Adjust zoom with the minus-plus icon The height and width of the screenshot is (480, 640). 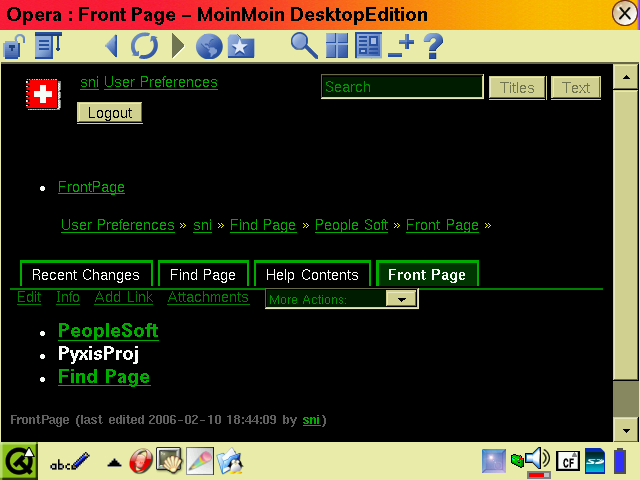(401, 46)
